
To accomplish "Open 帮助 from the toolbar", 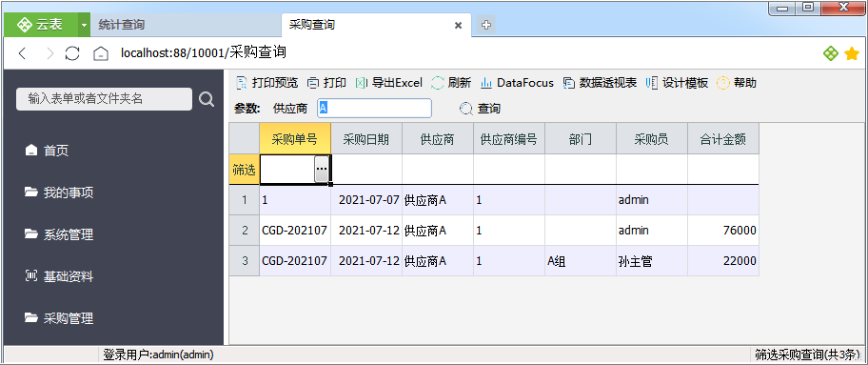I will pos(737,83).
